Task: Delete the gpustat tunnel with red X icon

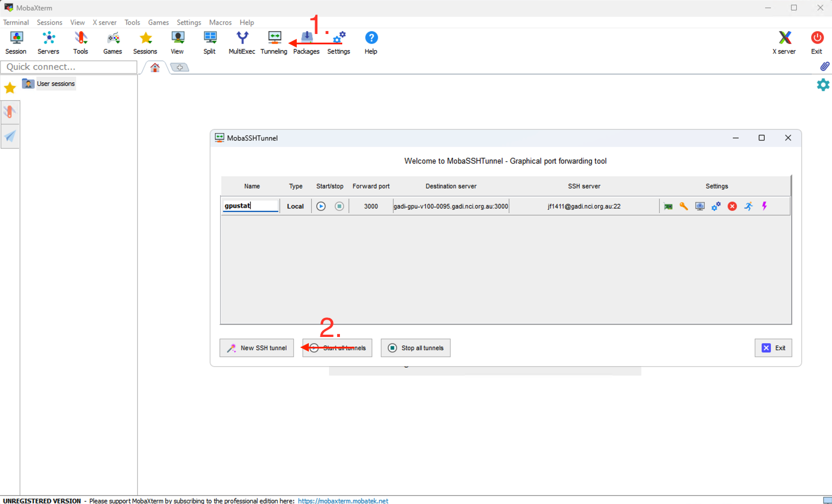Action: pos(732,206)
